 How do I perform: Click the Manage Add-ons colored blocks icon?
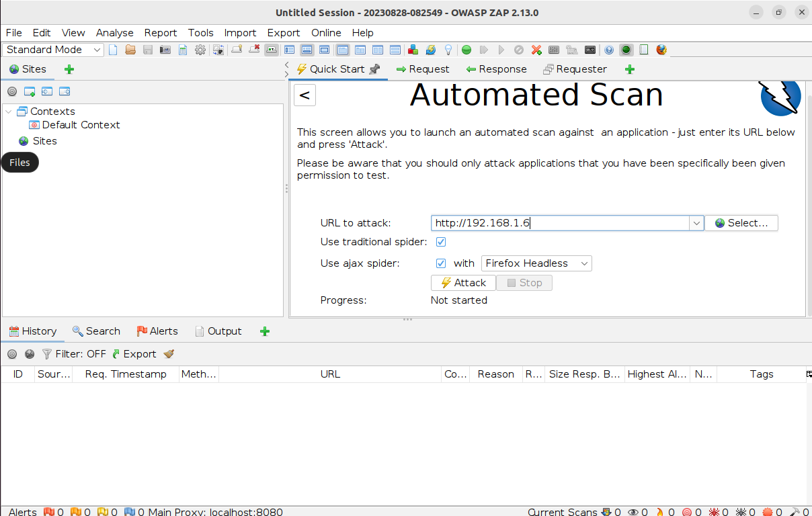coord(413,50)
